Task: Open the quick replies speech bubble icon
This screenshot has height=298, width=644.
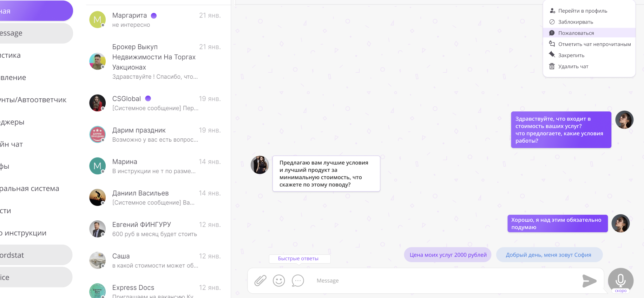Action: pyautogui.click(x=298, y=280)
